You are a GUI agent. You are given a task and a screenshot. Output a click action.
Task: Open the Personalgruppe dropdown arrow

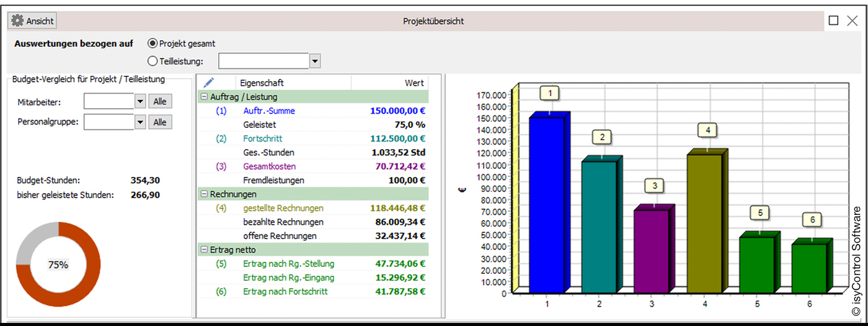(139, 122)
